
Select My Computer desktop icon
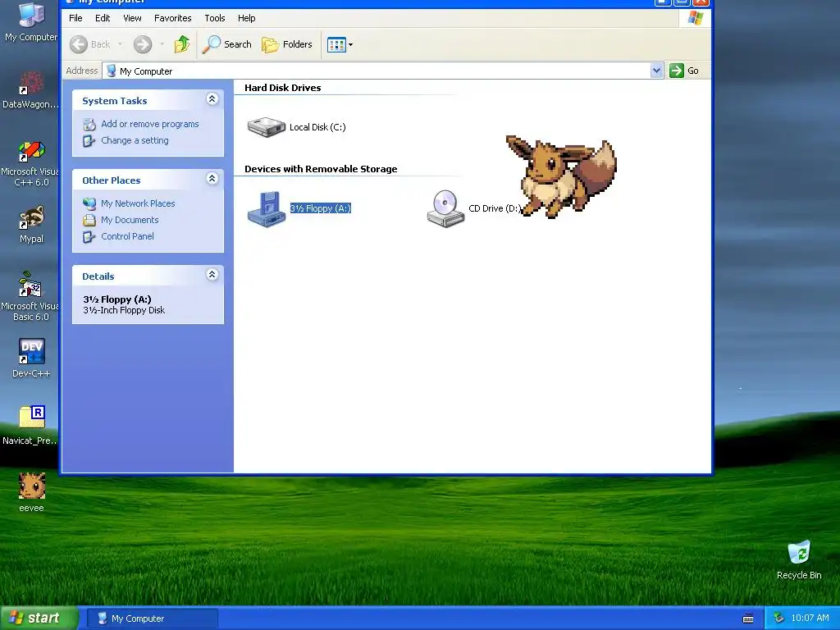[31, 21]
